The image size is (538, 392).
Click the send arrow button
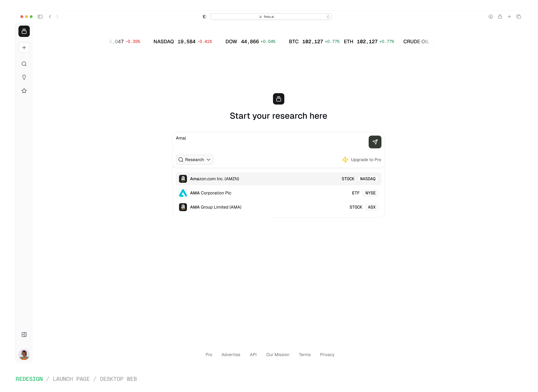click(375, 142)
